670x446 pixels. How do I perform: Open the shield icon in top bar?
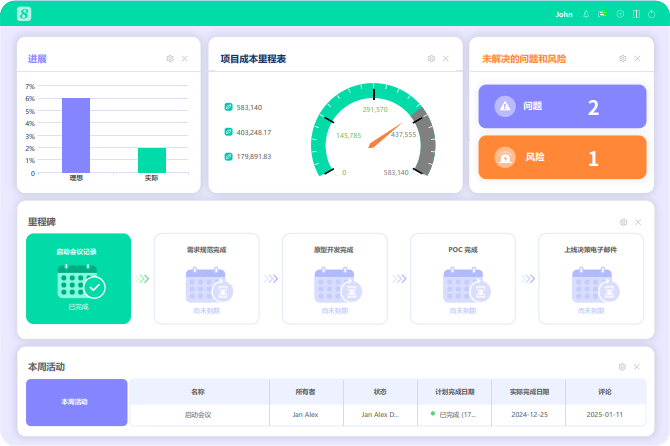[620, 14]
